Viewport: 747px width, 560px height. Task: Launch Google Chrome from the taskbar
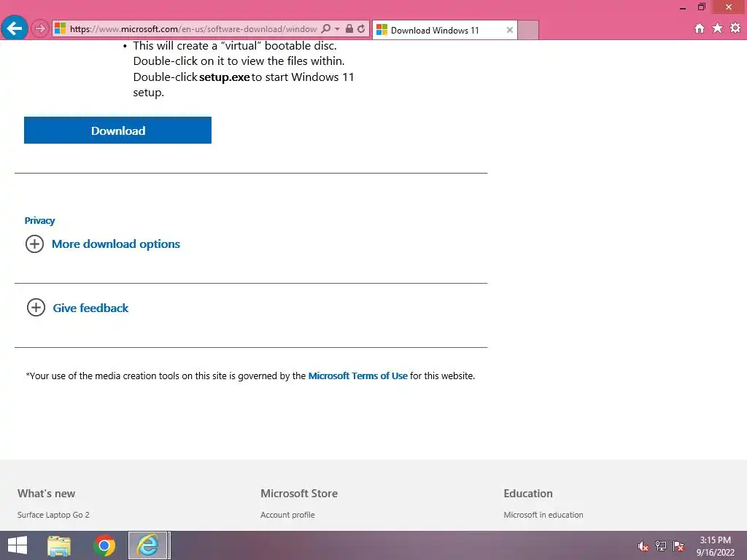104,545
